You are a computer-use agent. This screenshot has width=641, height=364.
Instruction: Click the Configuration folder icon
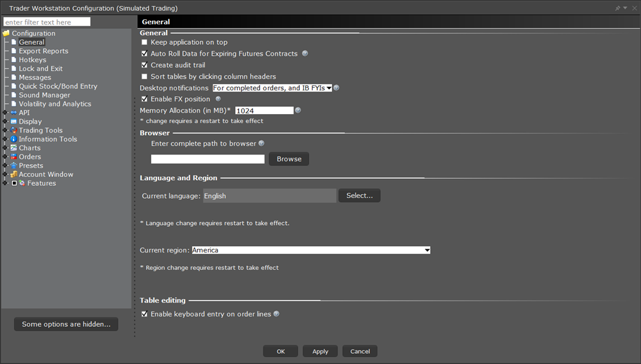pyautogui.click(x=6, y=33)
